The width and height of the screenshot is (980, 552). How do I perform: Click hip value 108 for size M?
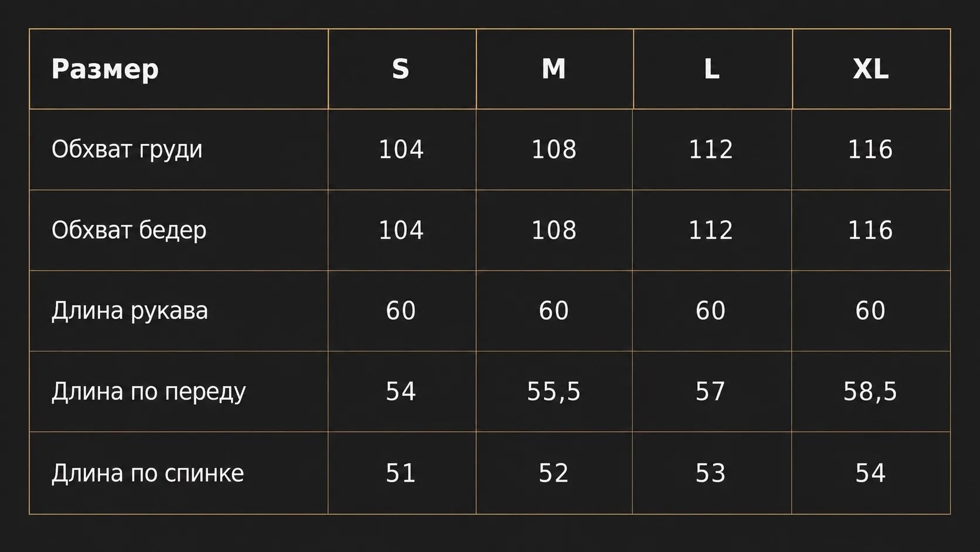(554, 230)
